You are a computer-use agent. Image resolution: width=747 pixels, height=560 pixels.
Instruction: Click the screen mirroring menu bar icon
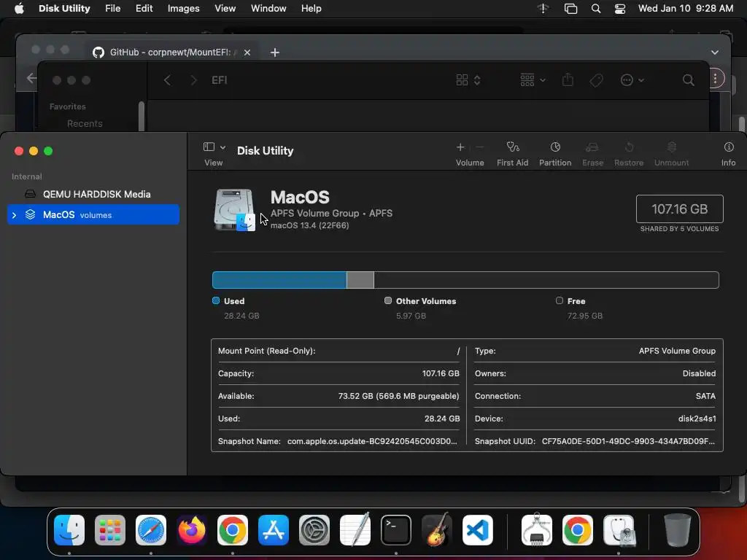[570, 9]
